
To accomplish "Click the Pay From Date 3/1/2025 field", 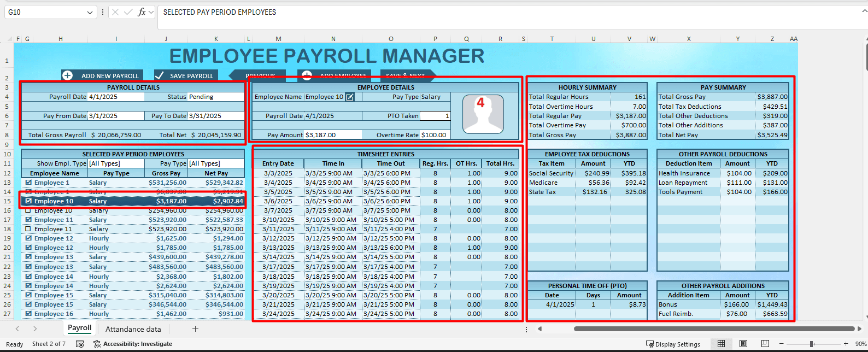I will coord(116,116).
